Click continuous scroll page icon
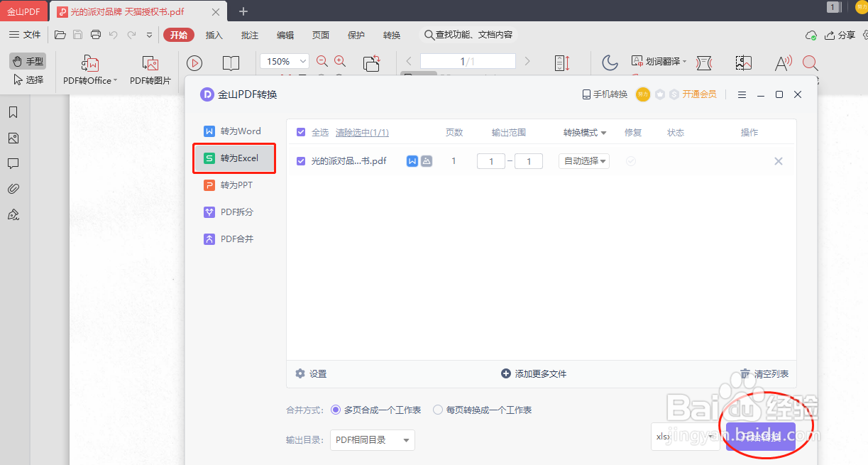Viewport: 868px width, 465px height. (x=562, y=63)
